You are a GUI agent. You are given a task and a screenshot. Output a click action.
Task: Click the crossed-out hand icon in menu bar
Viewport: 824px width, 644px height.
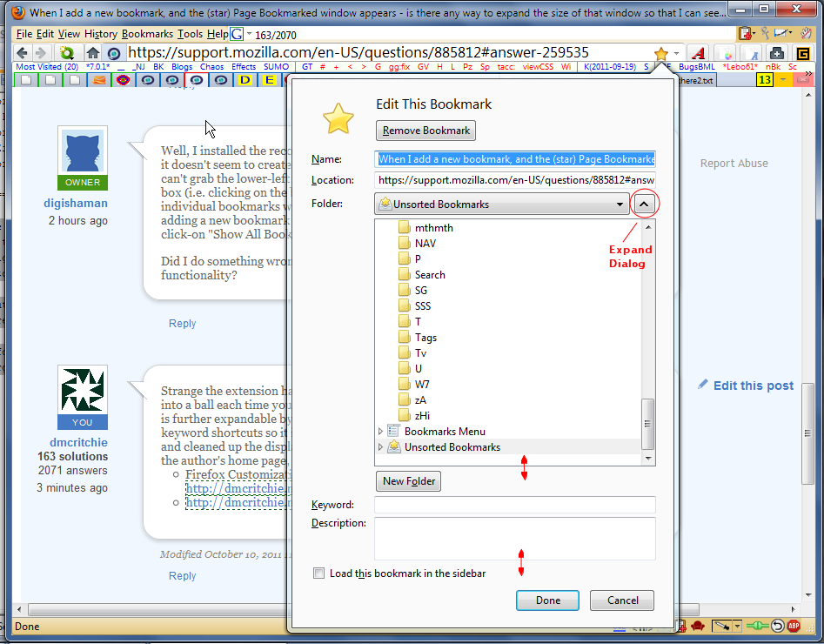click(806, 33)
